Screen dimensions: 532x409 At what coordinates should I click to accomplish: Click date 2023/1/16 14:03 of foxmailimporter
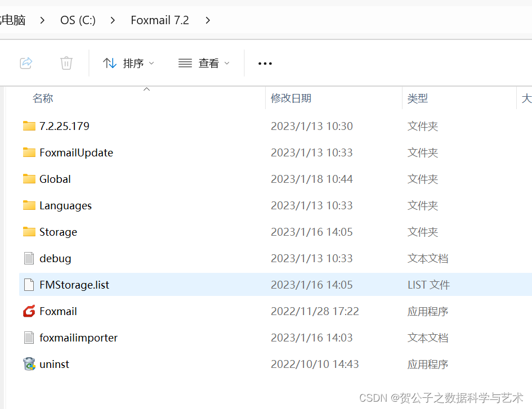pyautogui.click(x=312, y=338)
